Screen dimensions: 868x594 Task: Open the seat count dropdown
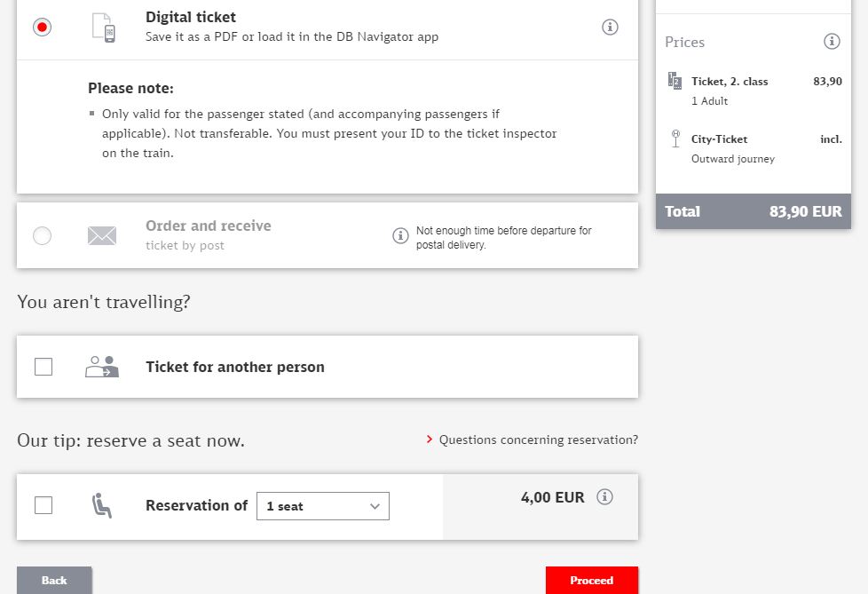pos(322,506)
